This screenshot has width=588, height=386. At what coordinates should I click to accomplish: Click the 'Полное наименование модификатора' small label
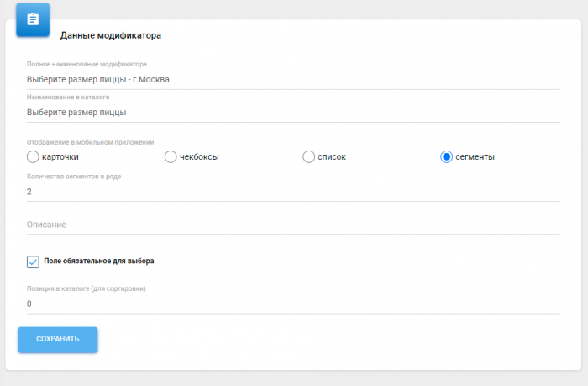coord(87,65)
